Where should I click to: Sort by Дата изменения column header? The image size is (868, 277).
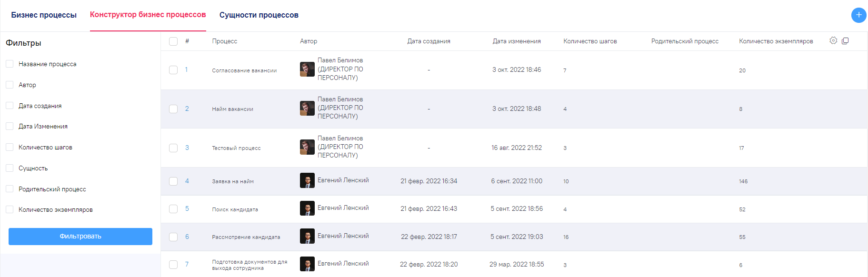pos(517,41)
